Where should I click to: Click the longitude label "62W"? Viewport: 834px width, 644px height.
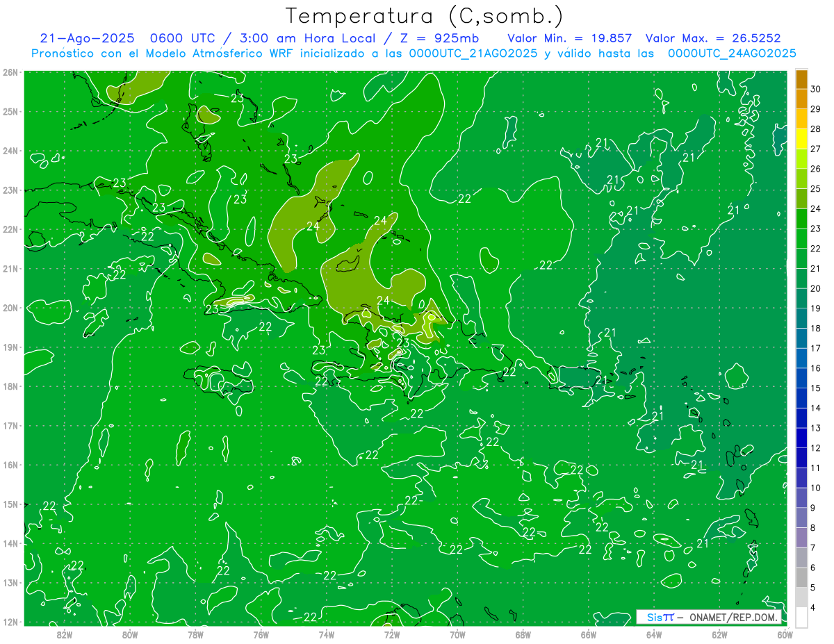pos(719,634)
